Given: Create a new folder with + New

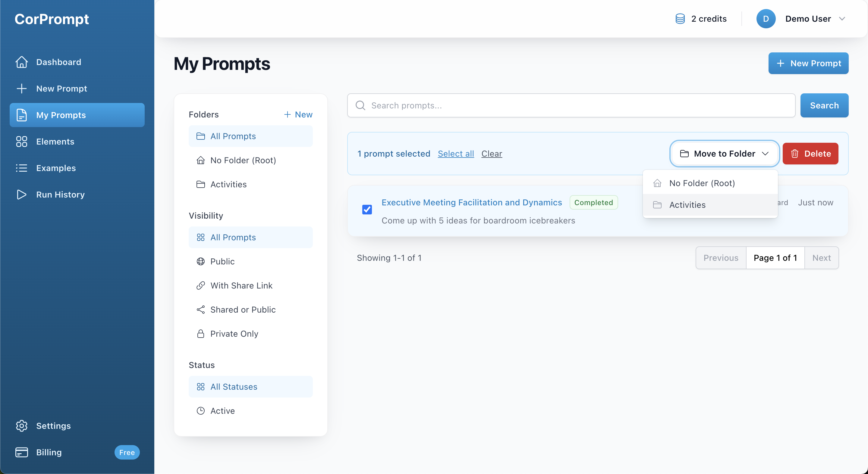Looking at the screenshot, I should [298, 114].
